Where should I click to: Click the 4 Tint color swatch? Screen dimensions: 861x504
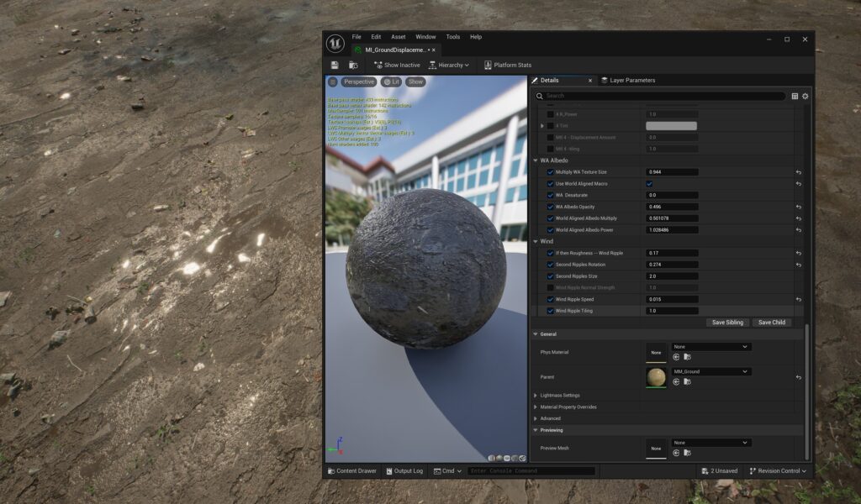[671, 125]
